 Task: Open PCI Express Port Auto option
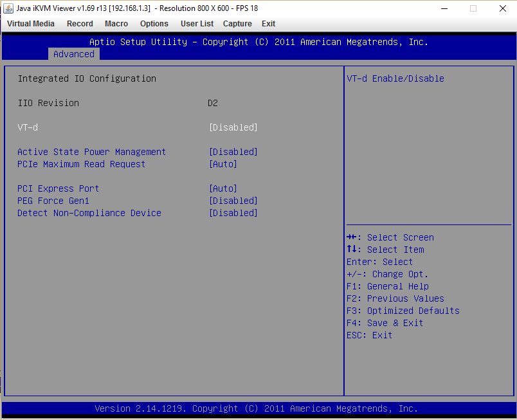(223, 188)
